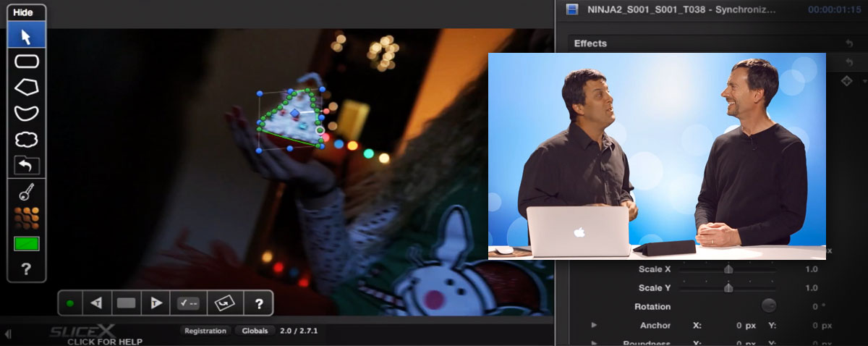Viewport: 868px width, 346px height.
Task: Click the 00:00:01:15 timecode
Action: point(833,10)
